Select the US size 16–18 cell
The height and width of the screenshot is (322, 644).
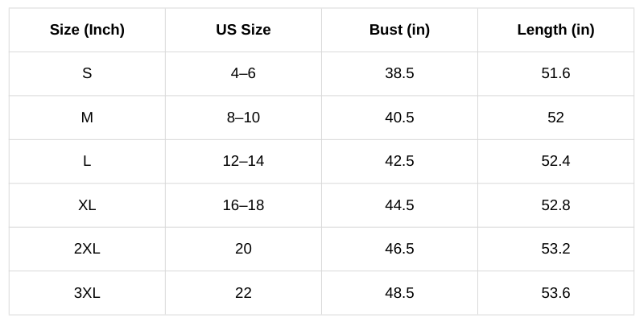coord(243,205)
